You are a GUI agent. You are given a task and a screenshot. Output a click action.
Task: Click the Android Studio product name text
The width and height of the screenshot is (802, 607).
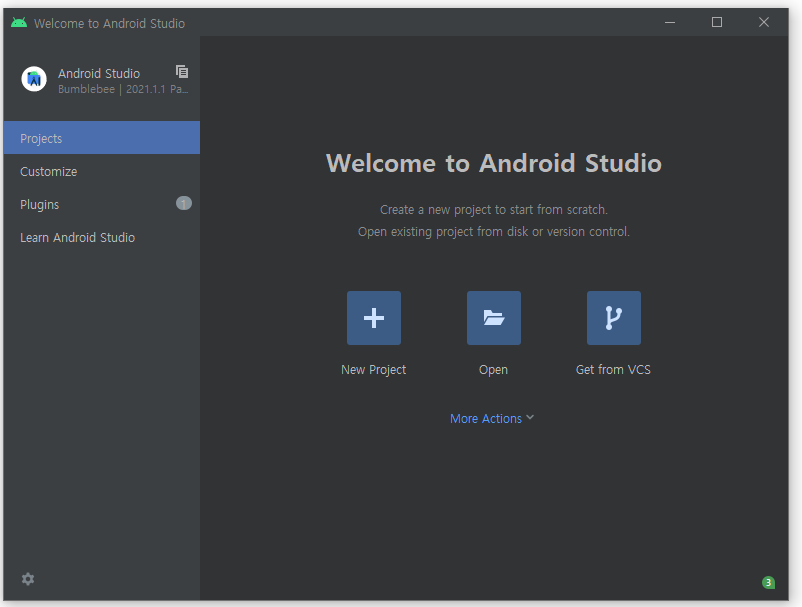click(x=99, y=73)
